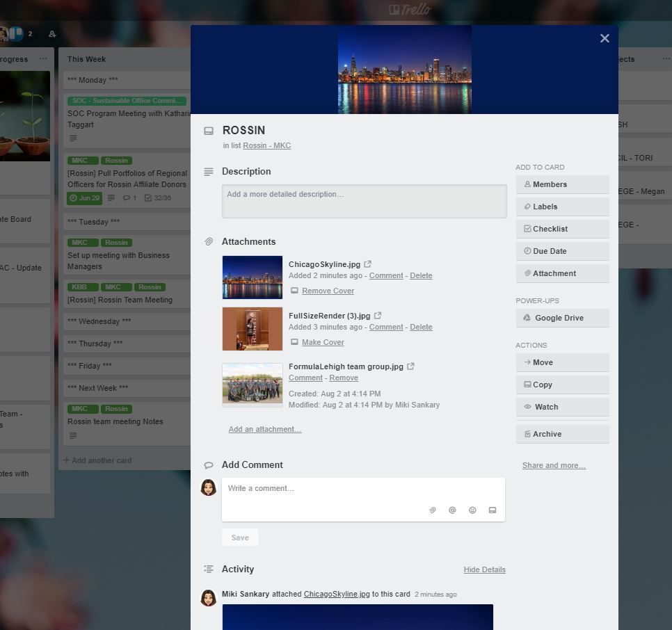Click the 32/36 checklist badge

point(158,198)
